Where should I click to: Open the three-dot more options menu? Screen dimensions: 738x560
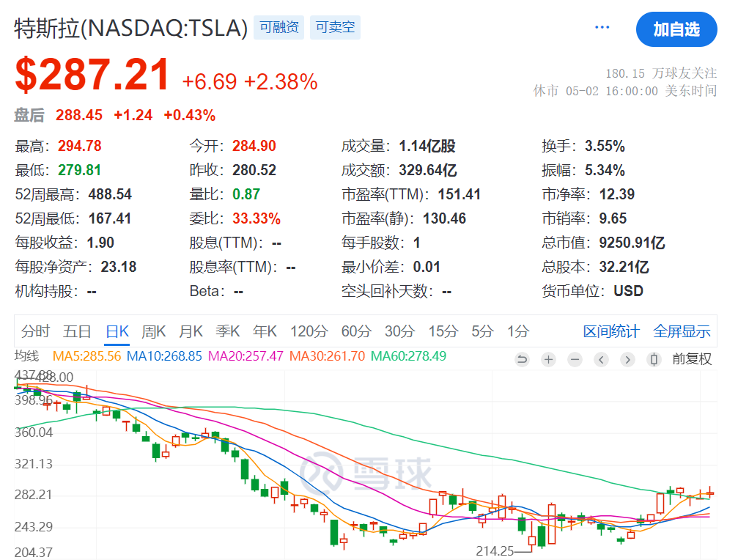(602, 28)
